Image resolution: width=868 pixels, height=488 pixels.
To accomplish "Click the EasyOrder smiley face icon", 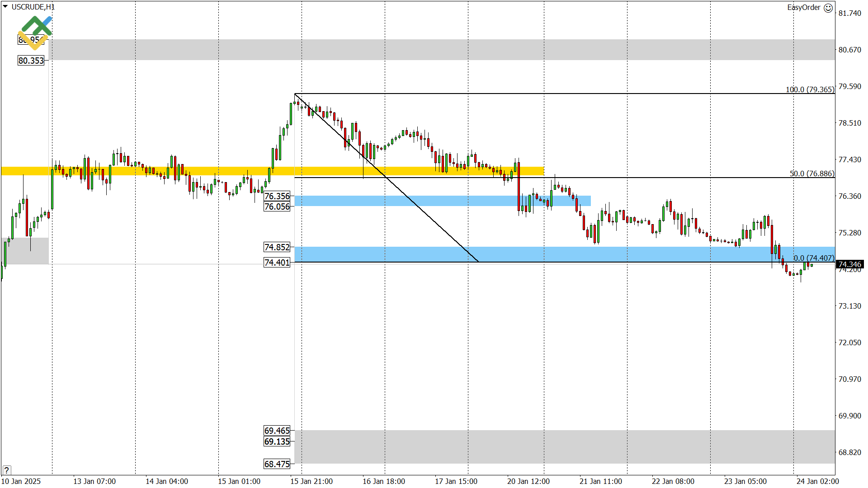I will pos(828,8).
